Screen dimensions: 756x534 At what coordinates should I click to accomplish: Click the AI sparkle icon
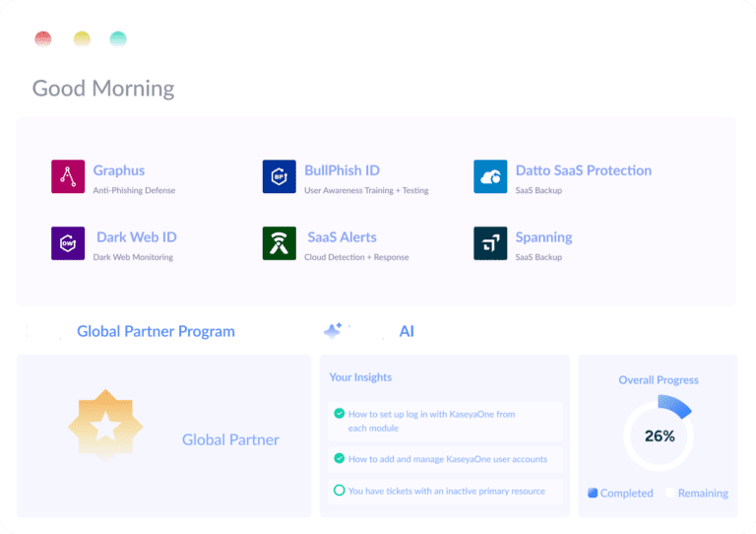[x=334, y=331]
